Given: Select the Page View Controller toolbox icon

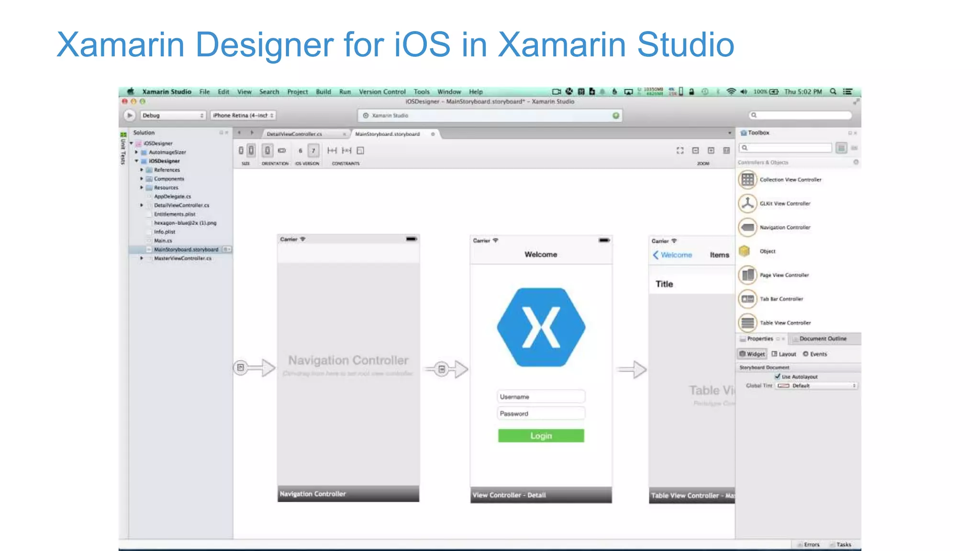Looking at the screenshot, I should coord(747,275).
